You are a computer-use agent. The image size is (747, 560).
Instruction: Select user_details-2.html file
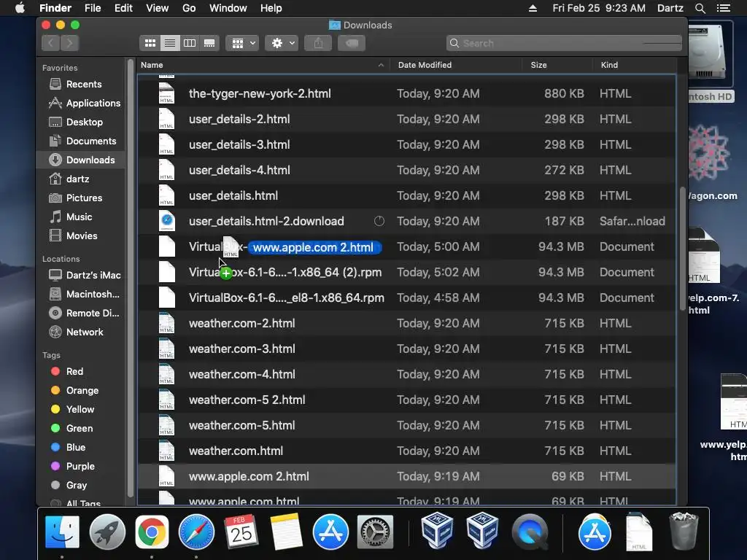[406, 119]
